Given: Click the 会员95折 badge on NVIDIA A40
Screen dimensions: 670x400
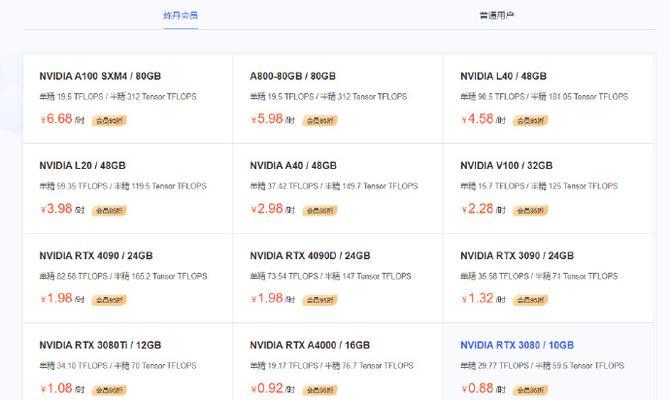Looking at the screenshot, I should (x=320, y=210).
